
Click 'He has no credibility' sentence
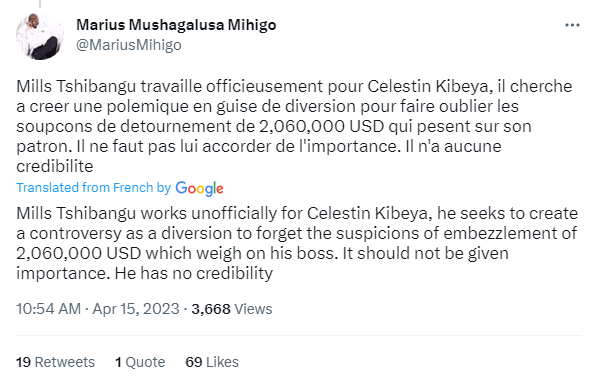(194, 273)
